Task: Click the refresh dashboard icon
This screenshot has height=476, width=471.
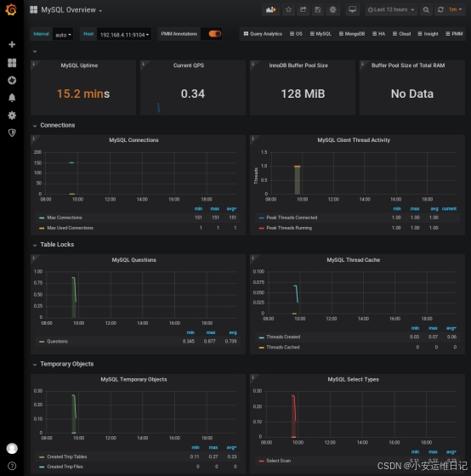Action: tap(440, 9)
